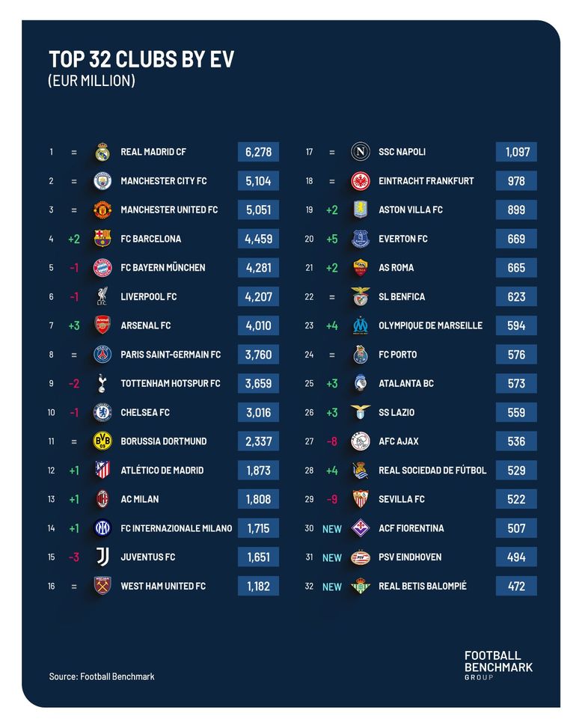Viewport: 582px width, 728px height.
Task: Select the Real Betis Balompié crest
Action: pos(361,586)
